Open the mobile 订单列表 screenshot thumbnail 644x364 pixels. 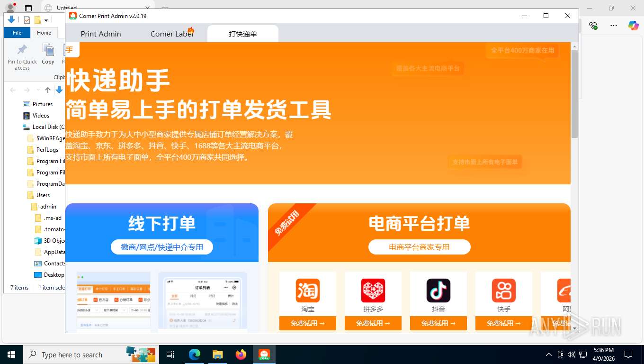pyautogui.click(x=203, y=301)
